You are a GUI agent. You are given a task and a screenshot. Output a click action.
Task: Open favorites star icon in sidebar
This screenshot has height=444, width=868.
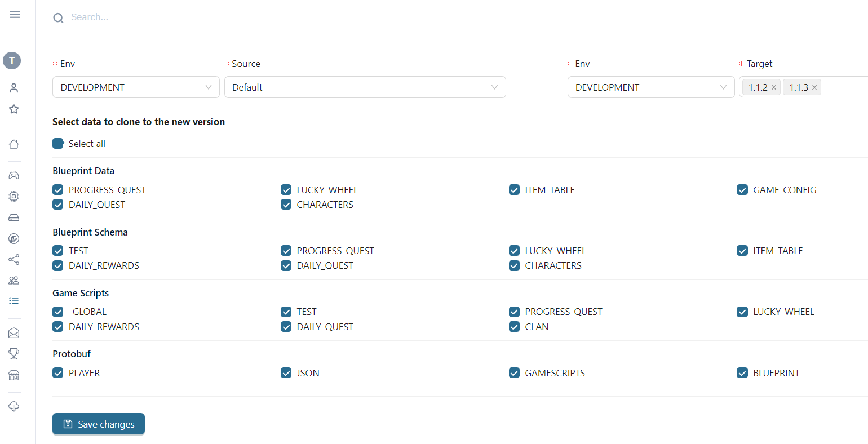[14, 109]
